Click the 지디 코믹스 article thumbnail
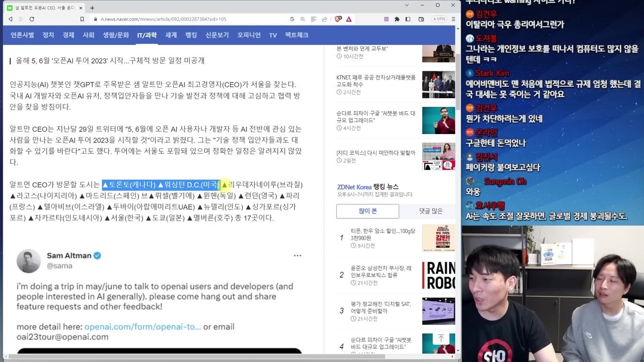 [438, 156]
